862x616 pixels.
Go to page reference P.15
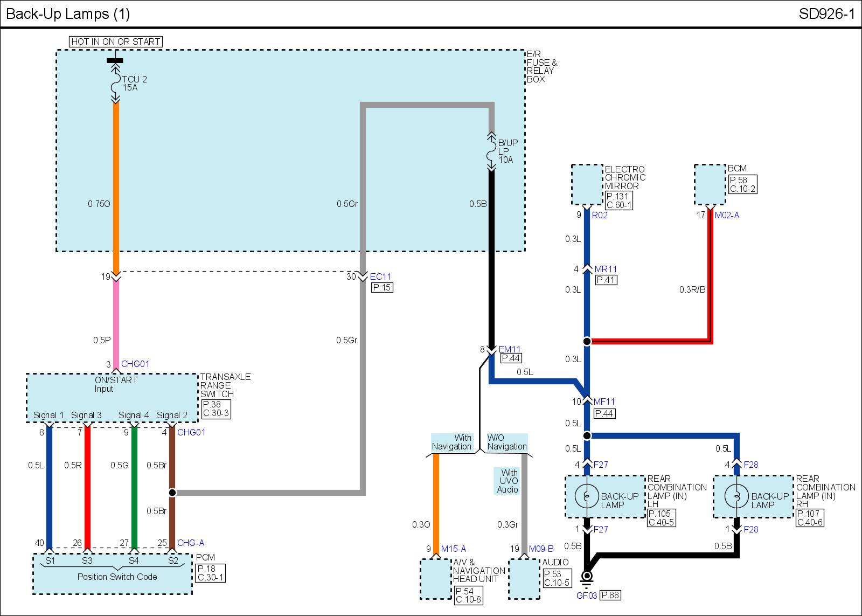(383, 287)
